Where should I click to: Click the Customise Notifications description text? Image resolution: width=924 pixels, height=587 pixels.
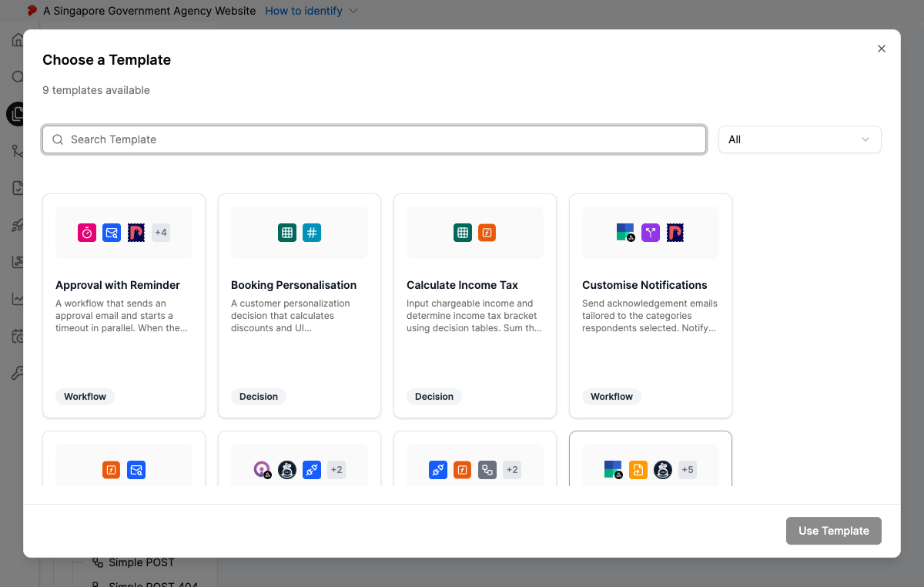[x=650, y=316]
